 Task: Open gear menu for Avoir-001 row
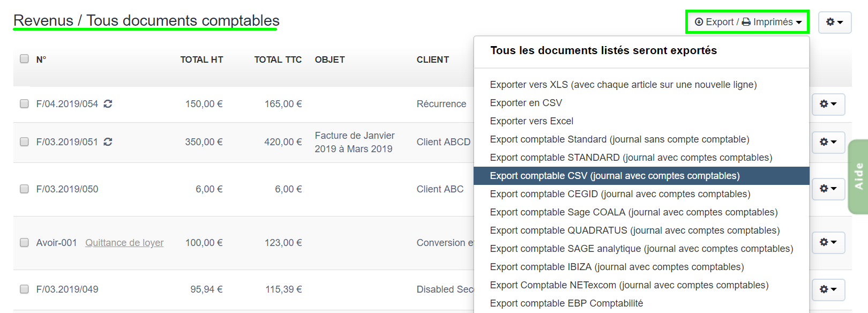[828, 242]
